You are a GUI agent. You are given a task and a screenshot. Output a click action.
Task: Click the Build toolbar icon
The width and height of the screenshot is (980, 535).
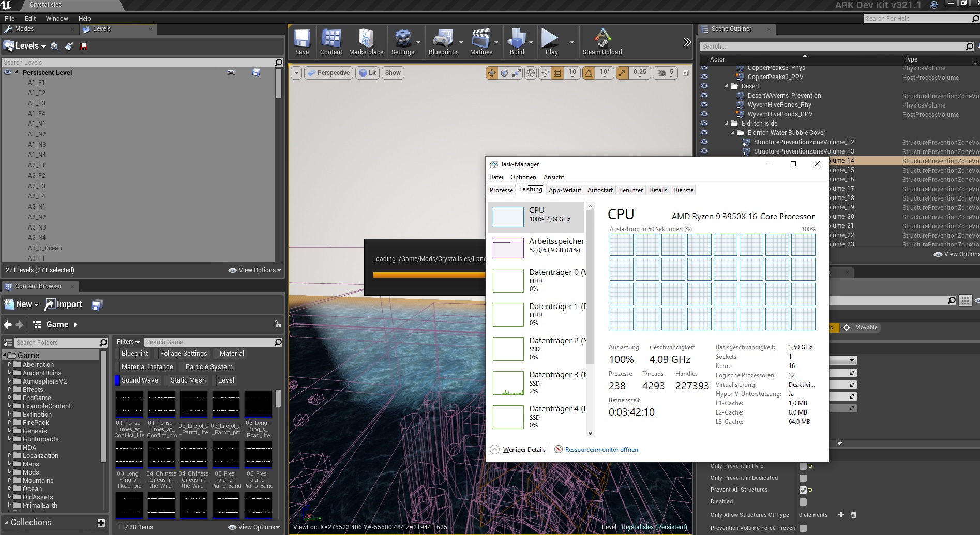pyautogui.click(x=517, y=42)
